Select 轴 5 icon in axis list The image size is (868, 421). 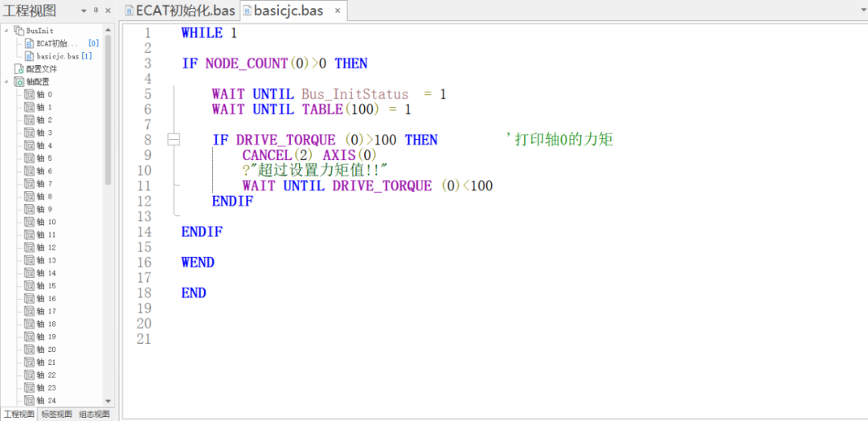(30, 158)
